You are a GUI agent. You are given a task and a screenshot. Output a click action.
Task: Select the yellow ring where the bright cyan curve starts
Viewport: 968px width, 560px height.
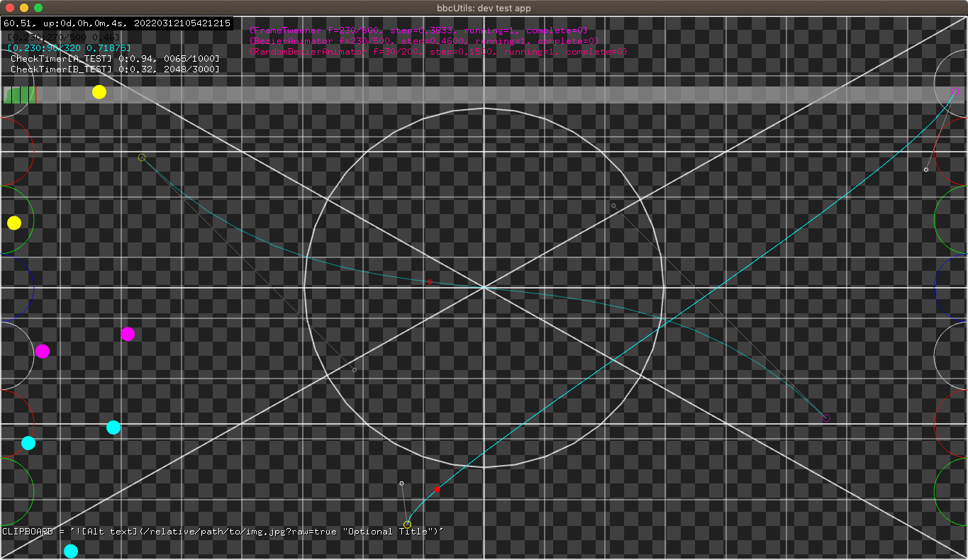click(408, 525)
